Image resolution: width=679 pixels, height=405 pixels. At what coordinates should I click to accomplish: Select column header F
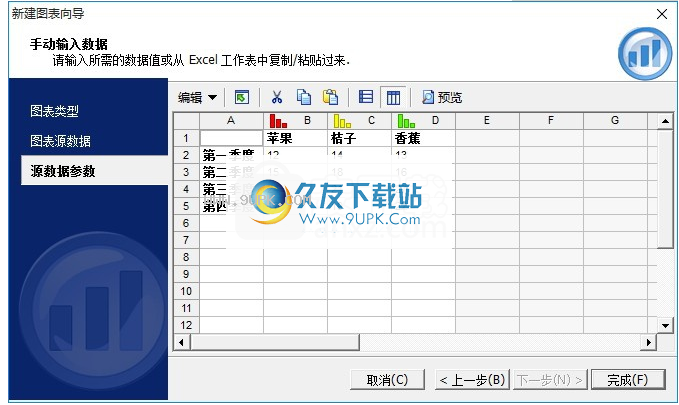(551, 120)
